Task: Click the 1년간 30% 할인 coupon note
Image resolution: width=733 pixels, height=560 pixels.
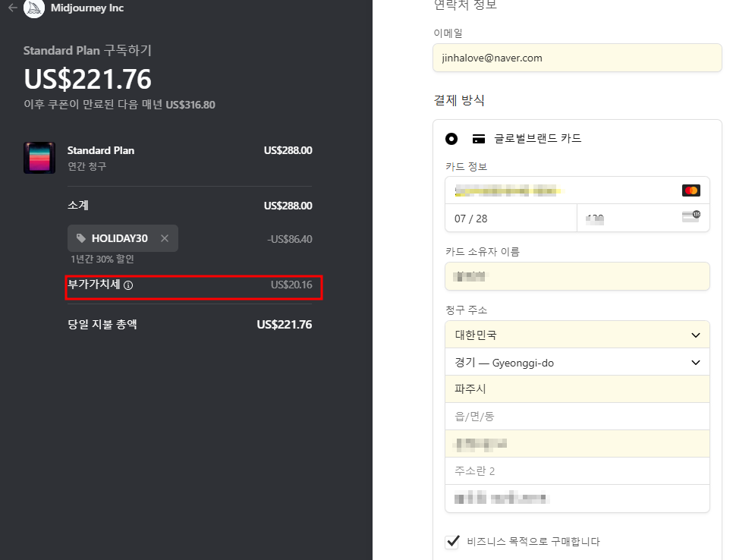Action: pyautogui.click(x=102, y=259)
